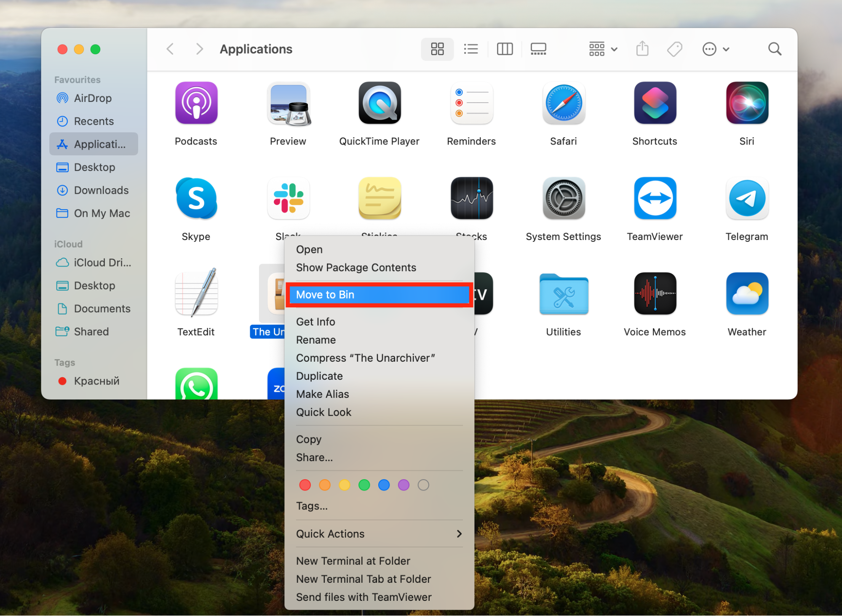This screenshot has height=616, width=842.
Task: Open Finder search magnifier
Action: 775,49
